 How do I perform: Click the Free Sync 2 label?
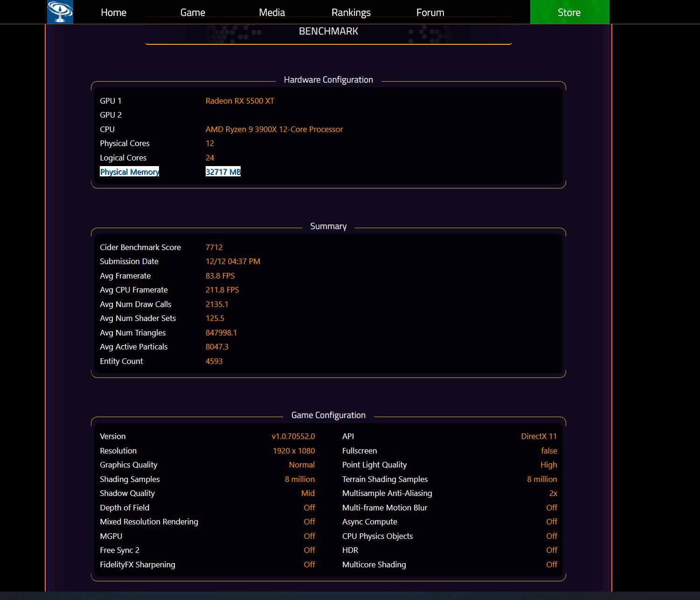119,550
